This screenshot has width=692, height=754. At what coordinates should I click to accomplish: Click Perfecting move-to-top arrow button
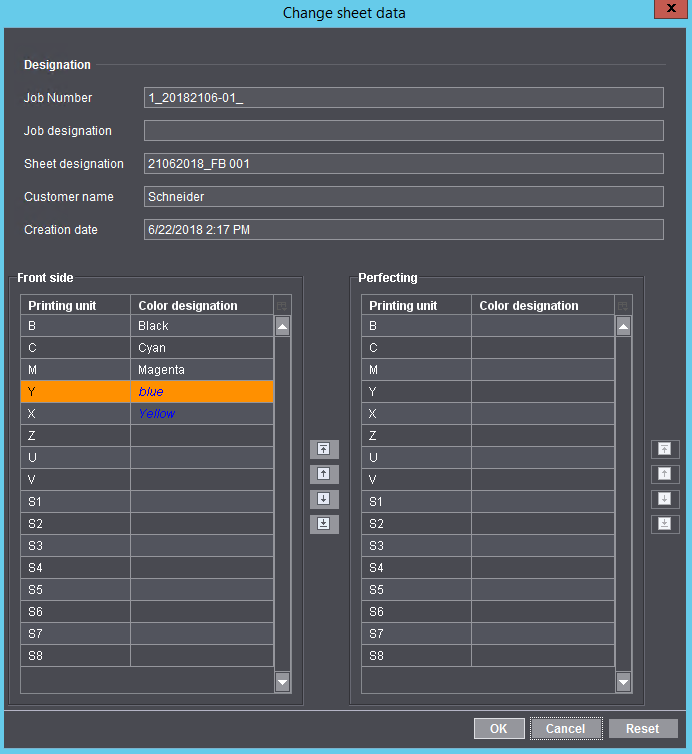click(665, 449)
